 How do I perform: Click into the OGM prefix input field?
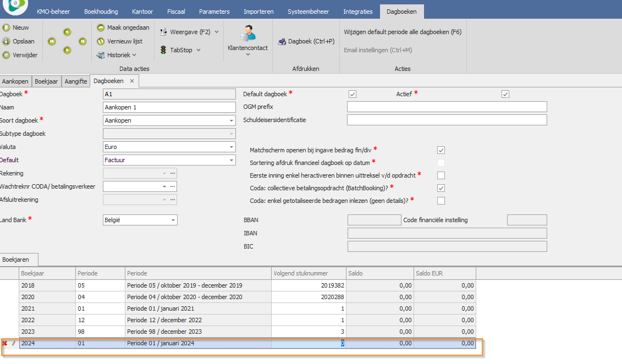[447, 107]
